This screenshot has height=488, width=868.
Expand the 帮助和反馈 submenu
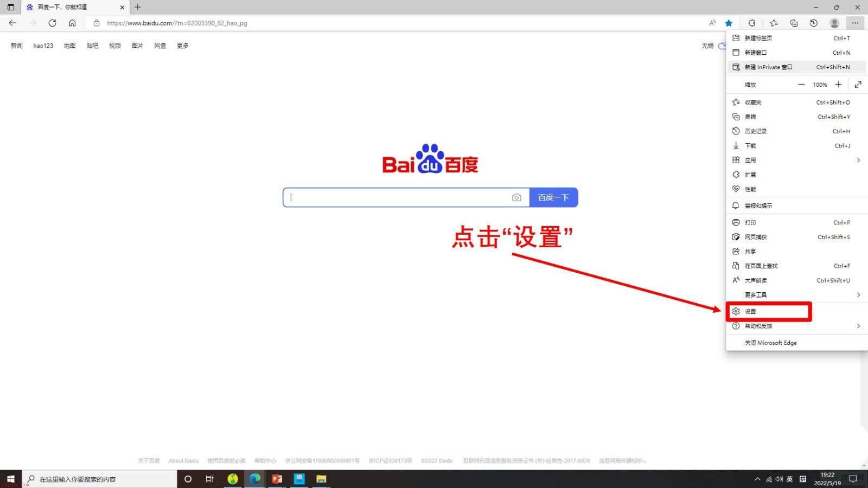coord(796,326)
